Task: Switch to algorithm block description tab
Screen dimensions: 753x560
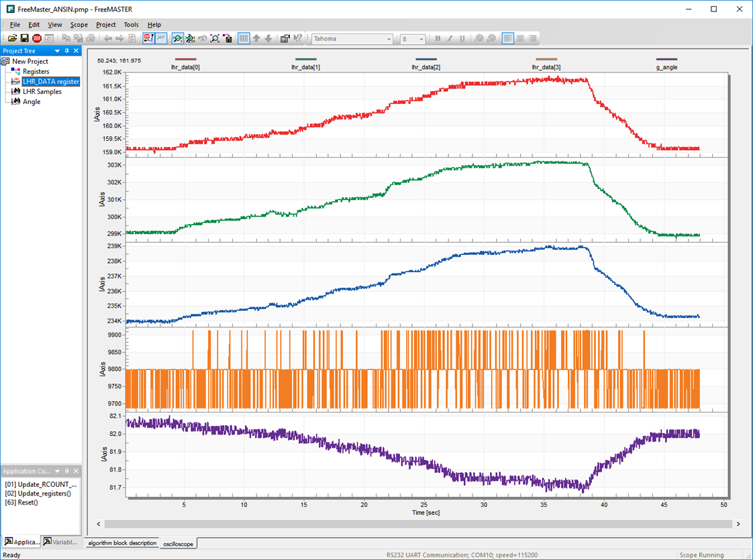Action: click(x=122, y=543)
